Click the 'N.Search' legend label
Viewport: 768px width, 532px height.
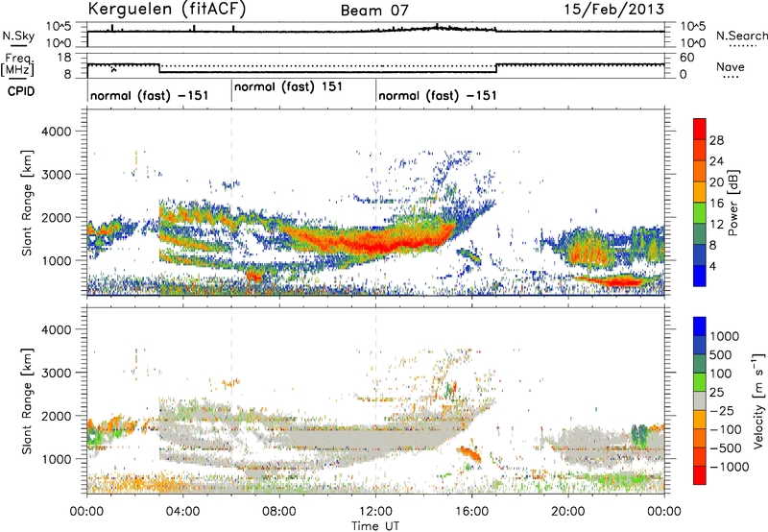tap(741, 36)
